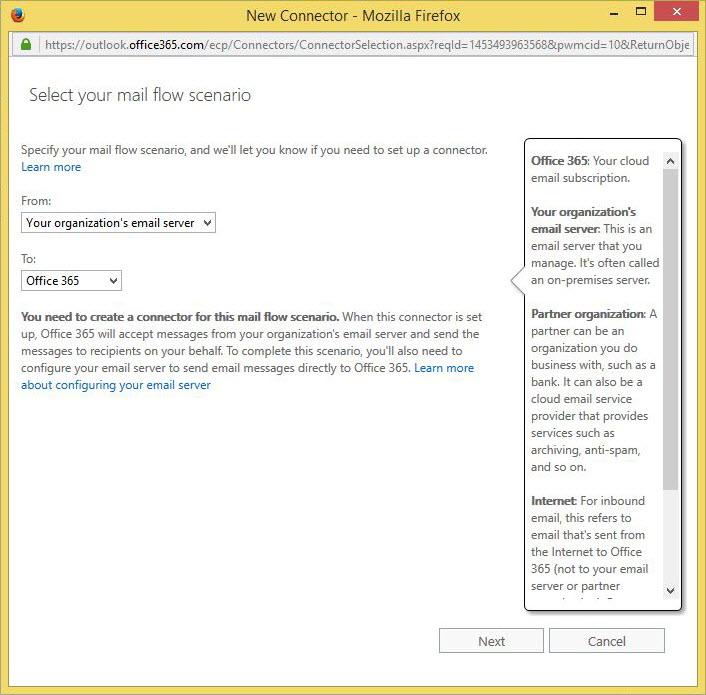The image size is (706, 695).
Task: Click the arrow on the To combo box
Action: tap(113, 281)
